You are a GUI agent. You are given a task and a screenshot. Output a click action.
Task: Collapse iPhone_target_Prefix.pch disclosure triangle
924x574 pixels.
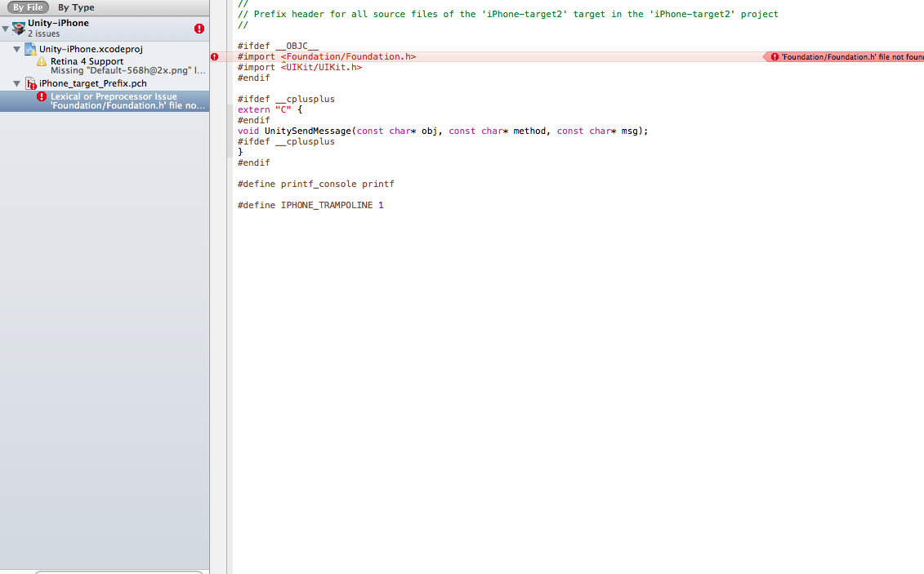(x=16, y=83)
